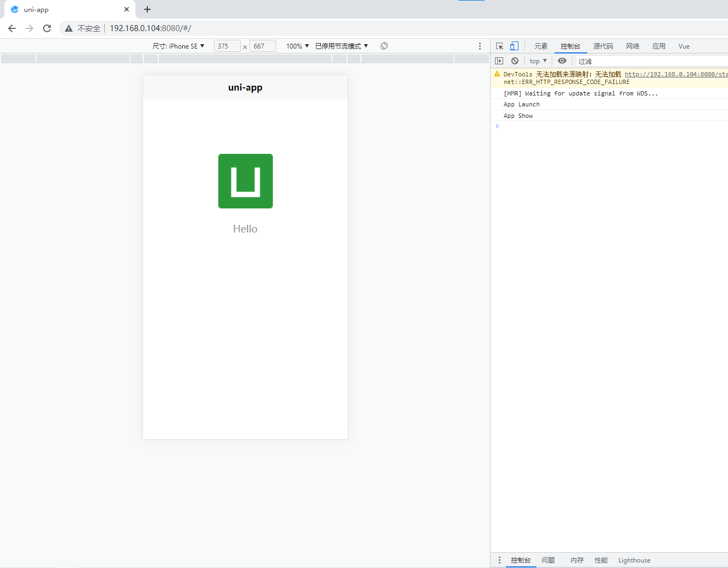Go back using browser back arrow
The width and height of the screenshot is (728, 568).
click(12, 28)
